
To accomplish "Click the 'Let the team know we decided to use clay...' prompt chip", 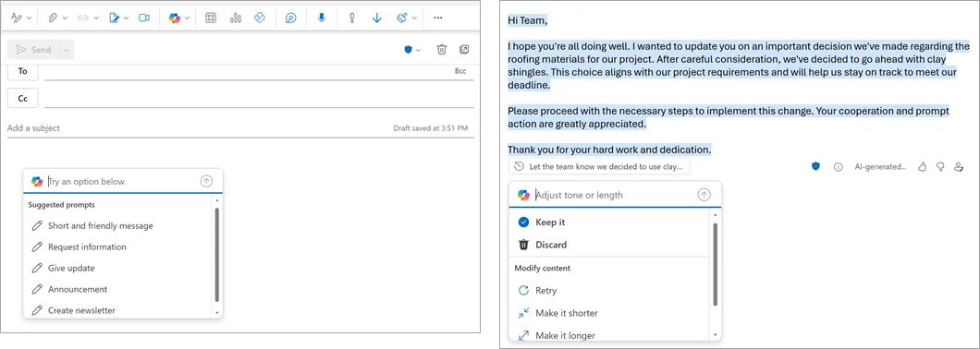I will coord(600,167).
